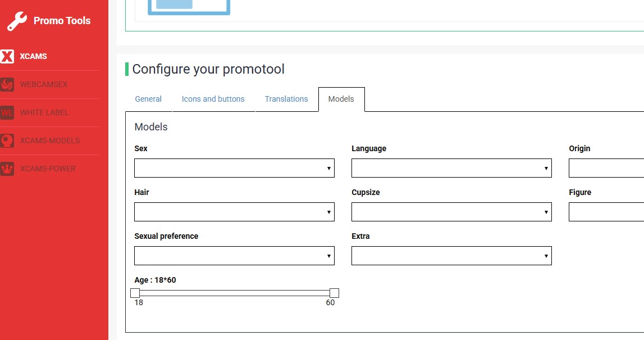
Task: Click the WHITE LABEL sidebar icon
Action: point(7,112)
